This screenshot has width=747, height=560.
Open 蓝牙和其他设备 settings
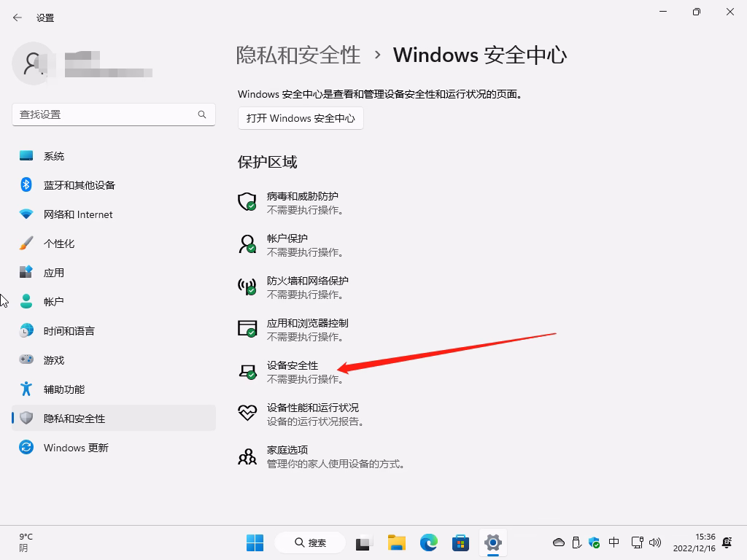[79, 184]
